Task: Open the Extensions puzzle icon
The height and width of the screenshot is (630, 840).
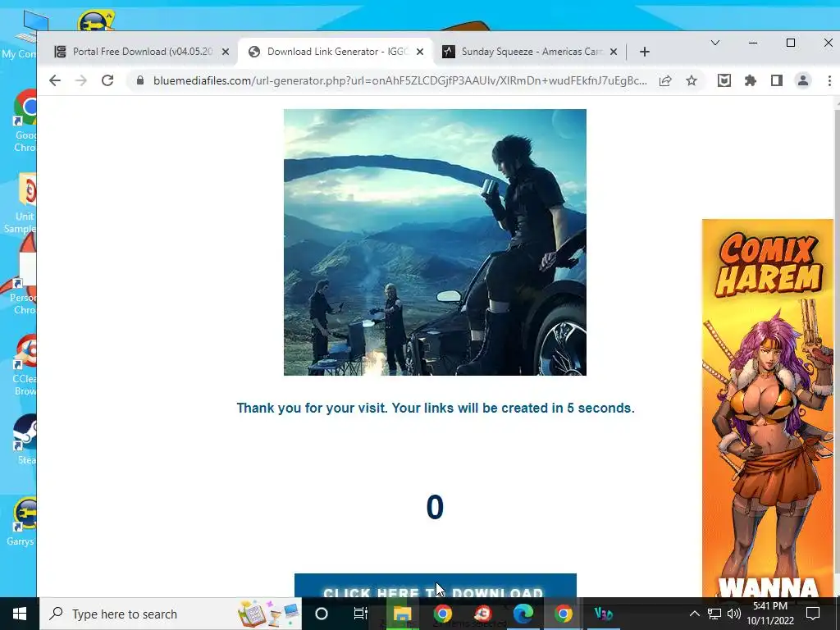Action: 751,81
